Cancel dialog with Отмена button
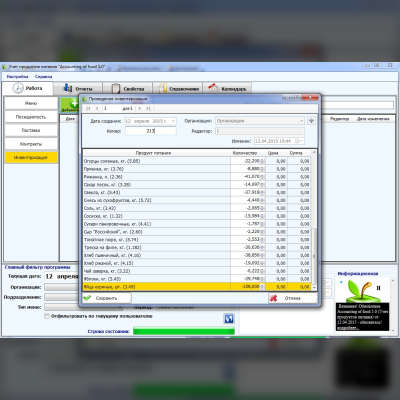 pos(293,298)
